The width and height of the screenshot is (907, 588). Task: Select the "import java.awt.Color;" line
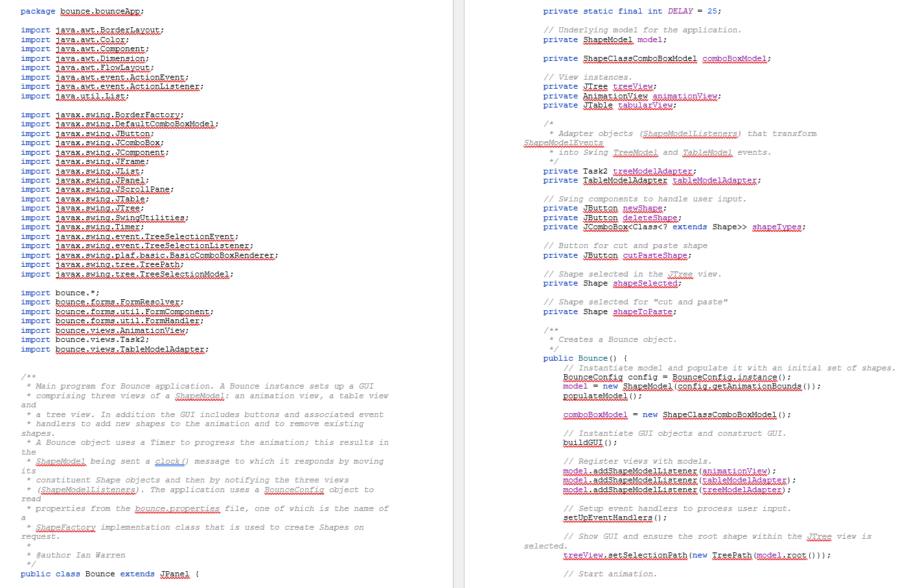[x=75, y=40]
